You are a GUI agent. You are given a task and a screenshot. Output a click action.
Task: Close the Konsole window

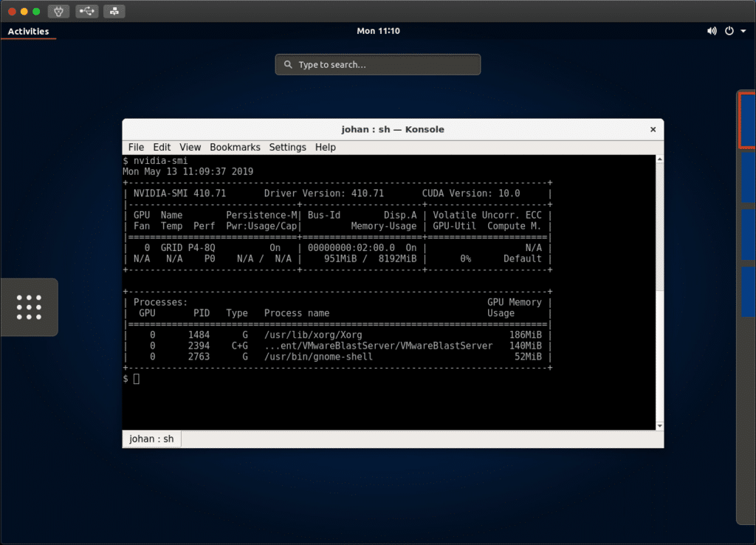653,129
